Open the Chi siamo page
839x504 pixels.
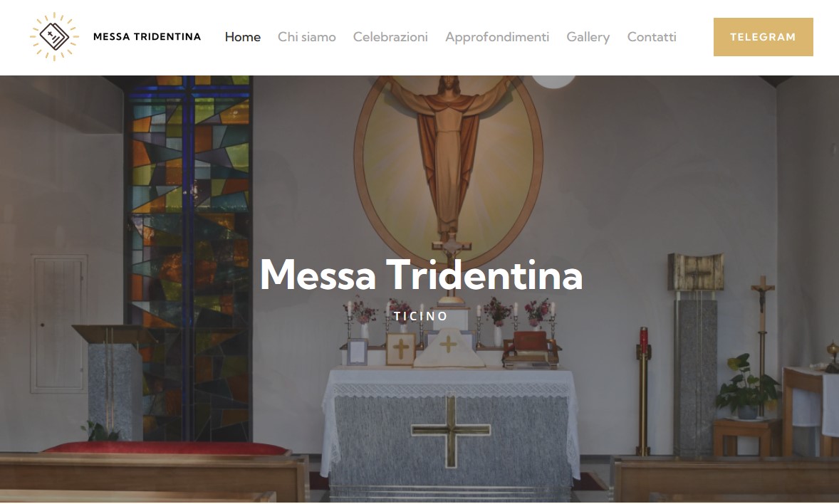(x=306, y=37)
